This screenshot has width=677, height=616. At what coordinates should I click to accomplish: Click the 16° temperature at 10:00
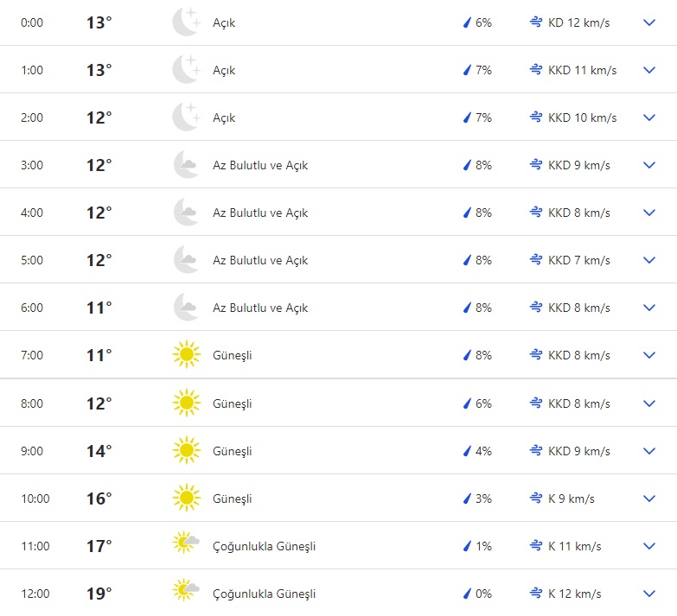point(99,499)
